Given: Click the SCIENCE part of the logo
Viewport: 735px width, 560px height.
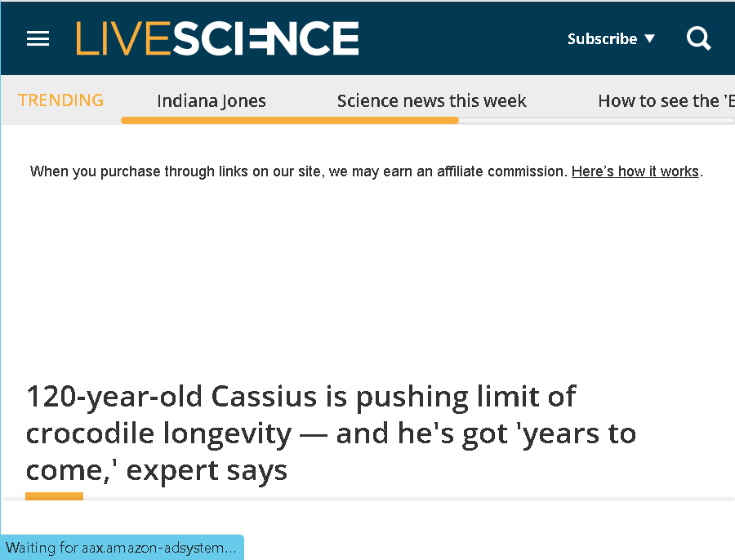Looking at the screenshot, I should (x=265, y=38).
